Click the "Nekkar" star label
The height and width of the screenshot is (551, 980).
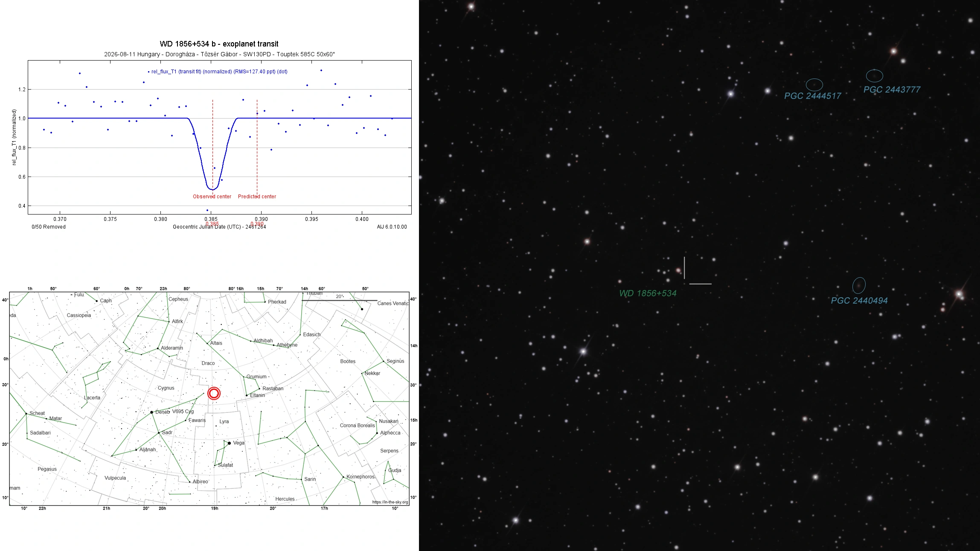tap(372, 373)
